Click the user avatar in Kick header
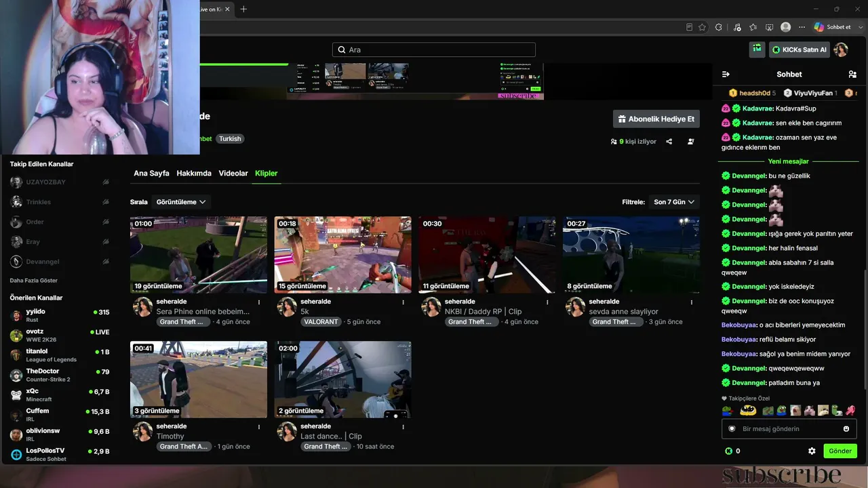The width and height of the screenshot is (868, 488). pyautogui.click(x=841, y=49)
